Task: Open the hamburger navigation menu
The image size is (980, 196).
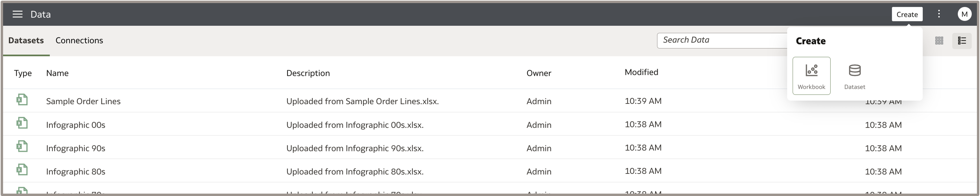Action: coord(17,14)
